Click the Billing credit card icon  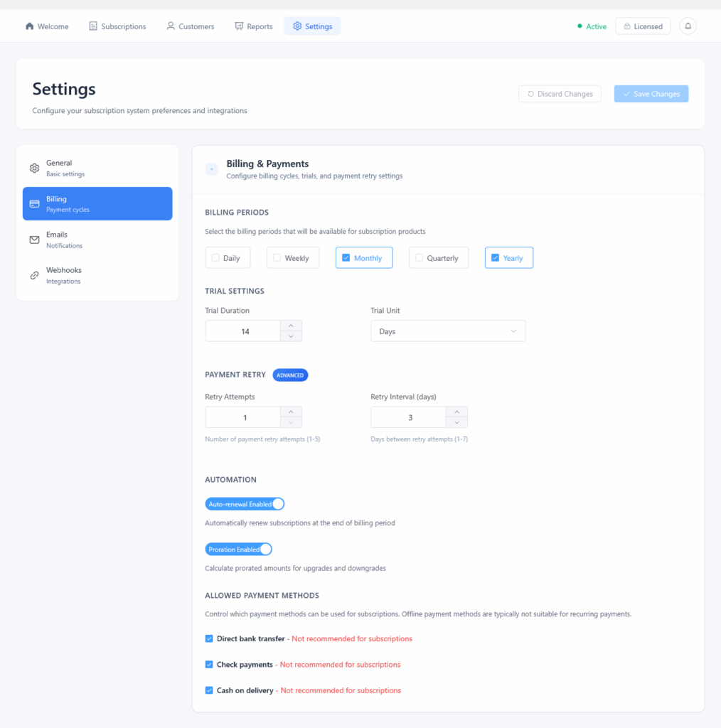click(34, 204)
